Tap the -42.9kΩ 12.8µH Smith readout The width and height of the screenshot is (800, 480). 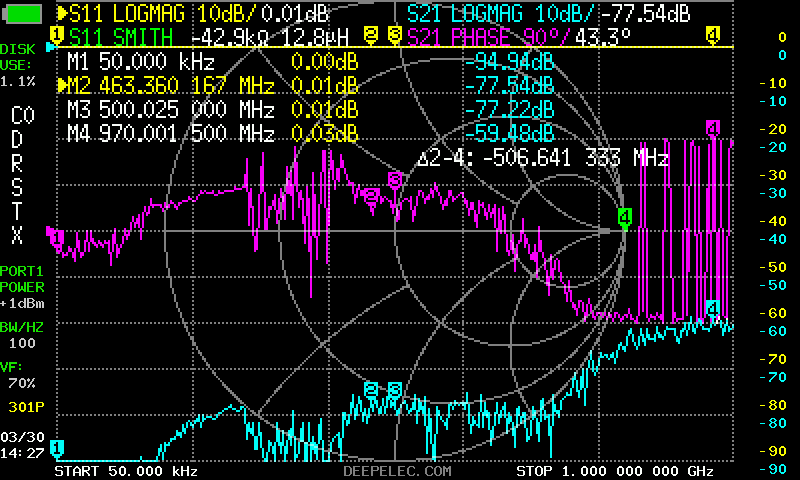270,37
